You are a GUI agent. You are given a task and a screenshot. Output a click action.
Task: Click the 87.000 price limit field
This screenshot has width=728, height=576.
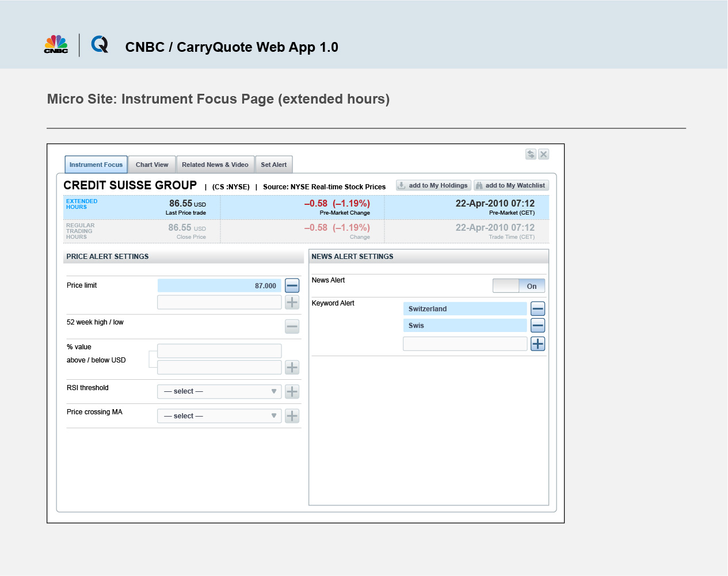[219, 285]
